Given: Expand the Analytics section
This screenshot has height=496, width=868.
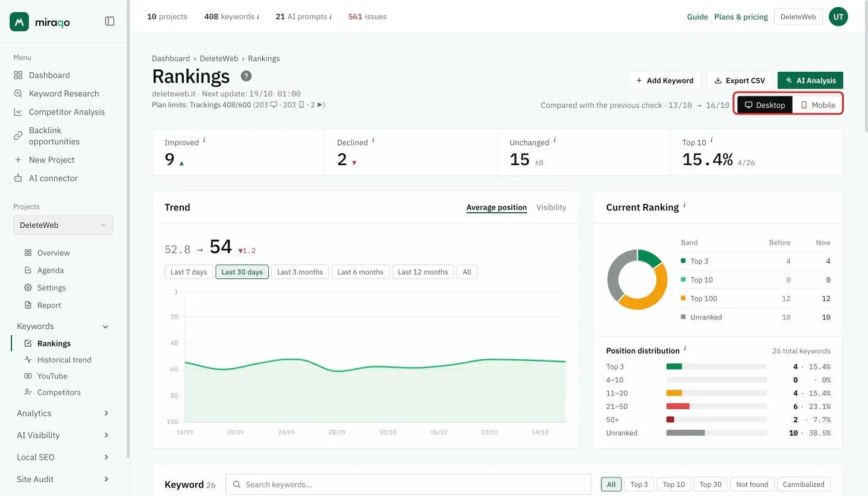Looking at the screenshot, I should tap(63, 413).
